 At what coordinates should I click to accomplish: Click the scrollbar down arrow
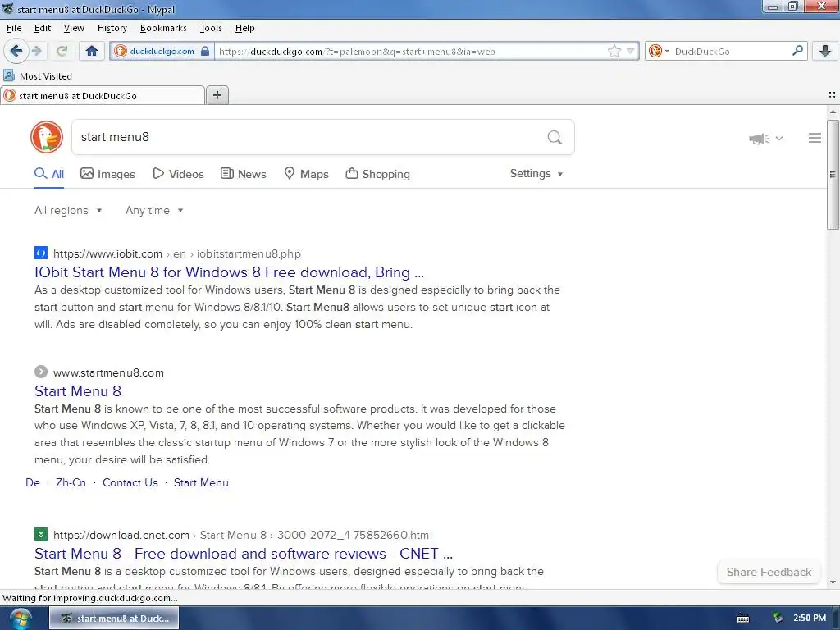[832, 582]
